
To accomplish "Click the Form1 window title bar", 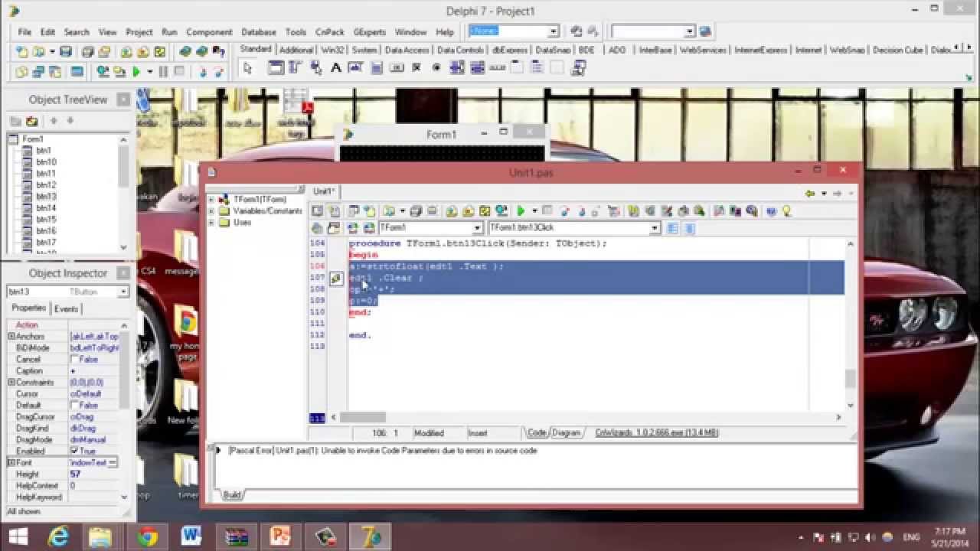I will point(441,134).
